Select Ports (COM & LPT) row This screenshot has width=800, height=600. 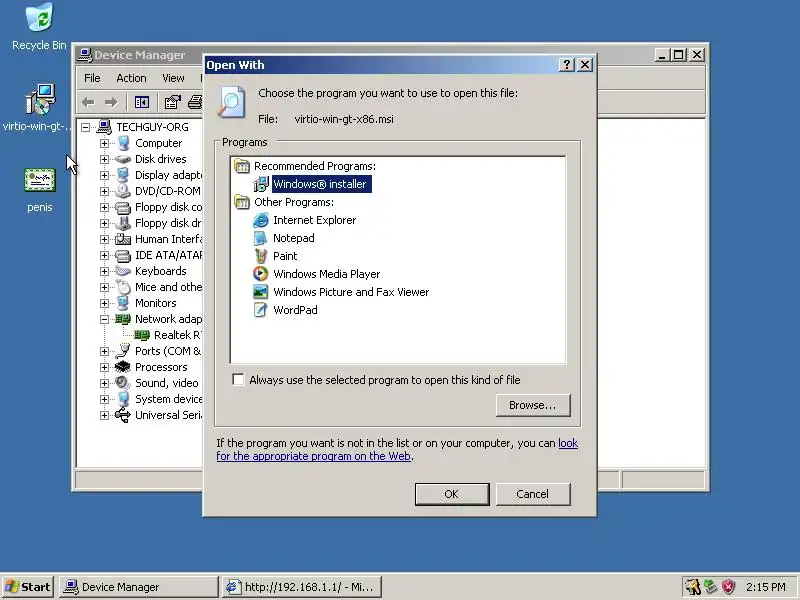click(168, 351)
